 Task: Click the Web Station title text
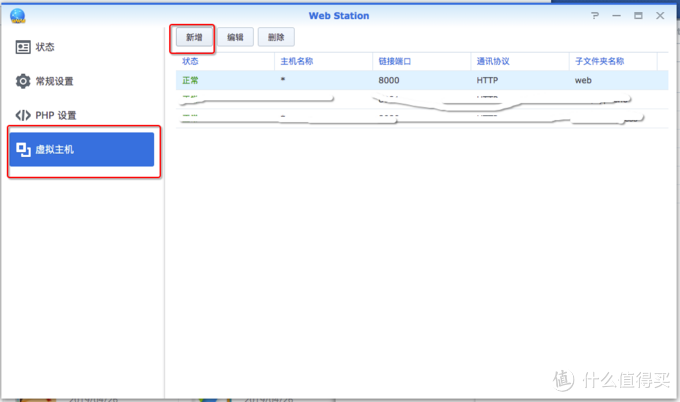click(339, 16)
